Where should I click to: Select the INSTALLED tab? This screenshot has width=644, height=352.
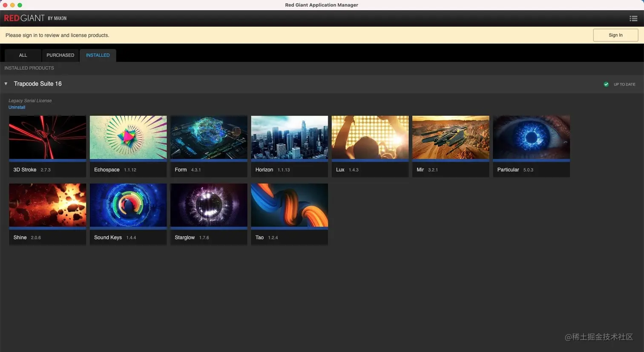point(98,55)
